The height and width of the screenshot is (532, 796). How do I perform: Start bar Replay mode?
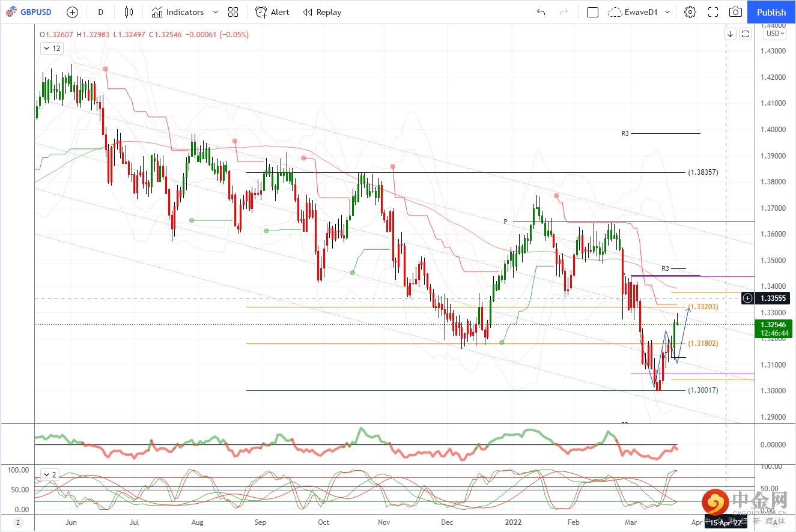coord(322,12)
